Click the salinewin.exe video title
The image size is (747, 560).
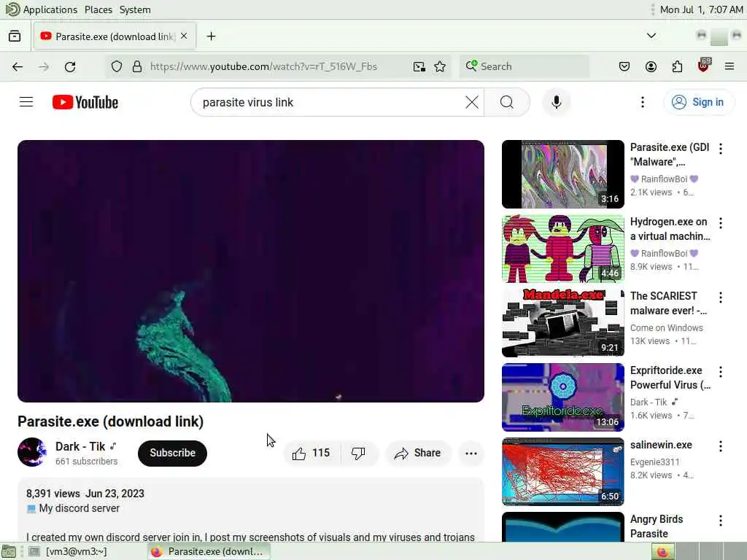(x=661, y=445)
